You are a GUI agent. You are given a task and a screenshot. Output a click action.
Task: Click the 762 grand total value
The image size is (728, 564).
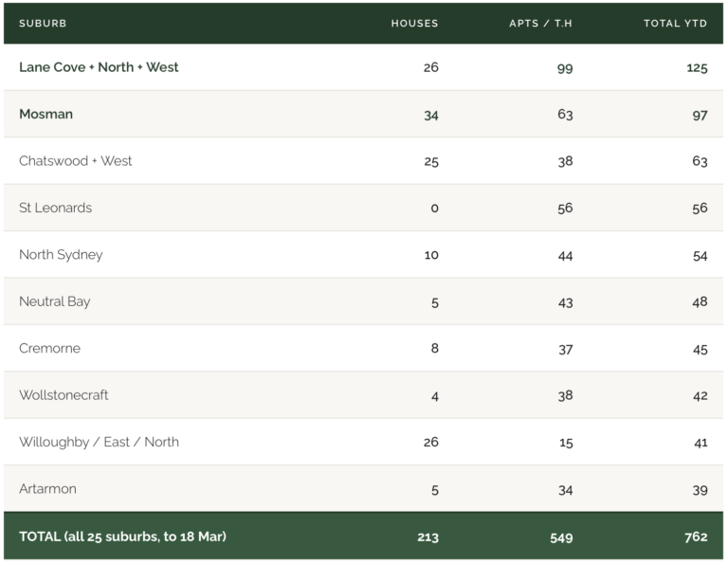696,537
